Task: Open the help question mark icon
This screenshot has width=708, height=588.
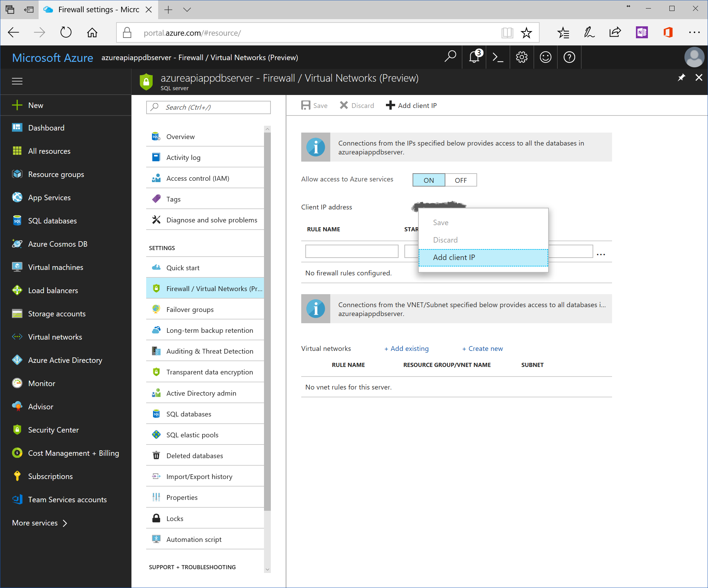Action: click(569, 57)
